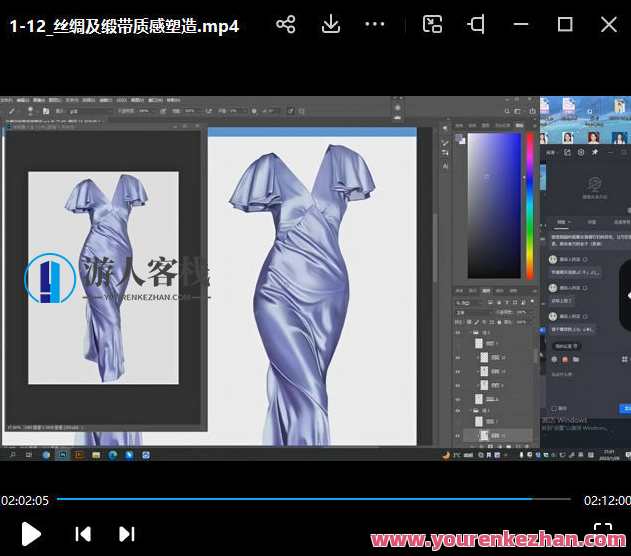
Task: Click the clock in the Windows system tray
Action: coord(608,455)
